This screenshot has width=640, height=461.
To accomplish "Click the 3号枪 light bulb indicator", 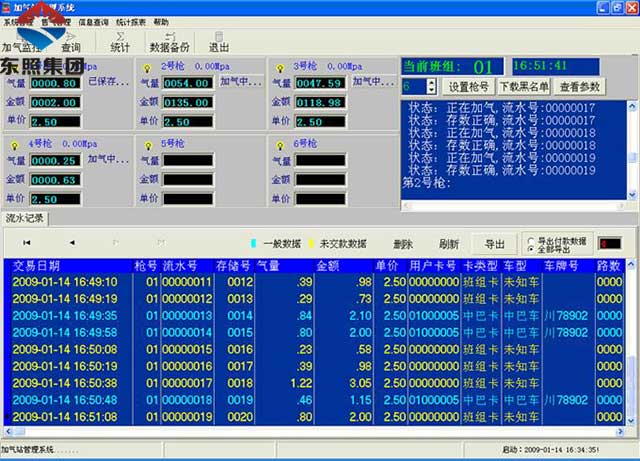I will pos(280,68).
